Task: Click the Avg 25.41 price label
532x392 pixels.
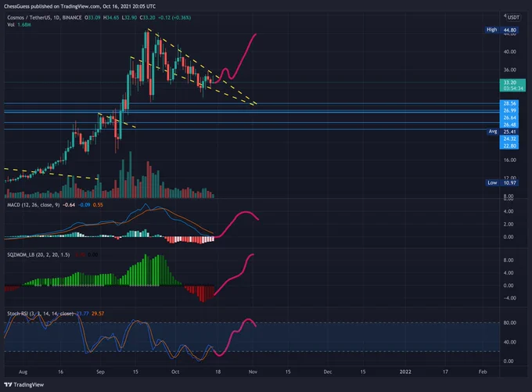Action: click(503, 131)
